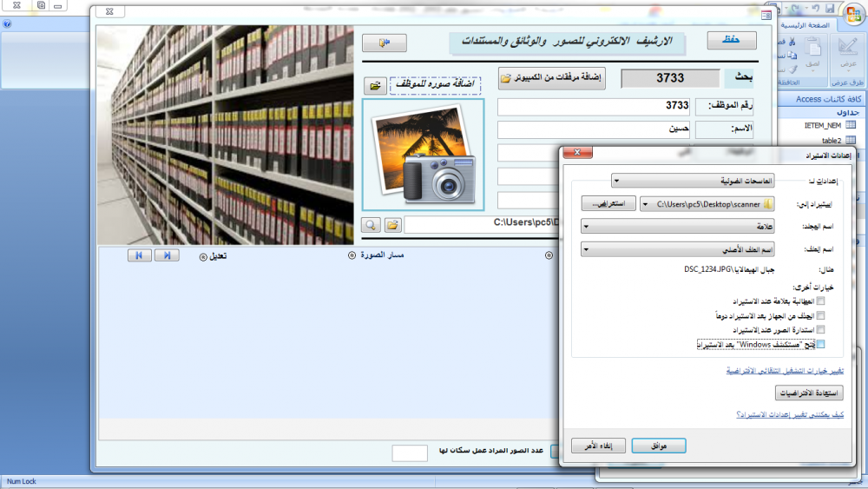This screenshot has height=489, width=868.
Task: Check الحذف من الجهاز بعد الاستيراد دوماً
Action: point(820,315)
